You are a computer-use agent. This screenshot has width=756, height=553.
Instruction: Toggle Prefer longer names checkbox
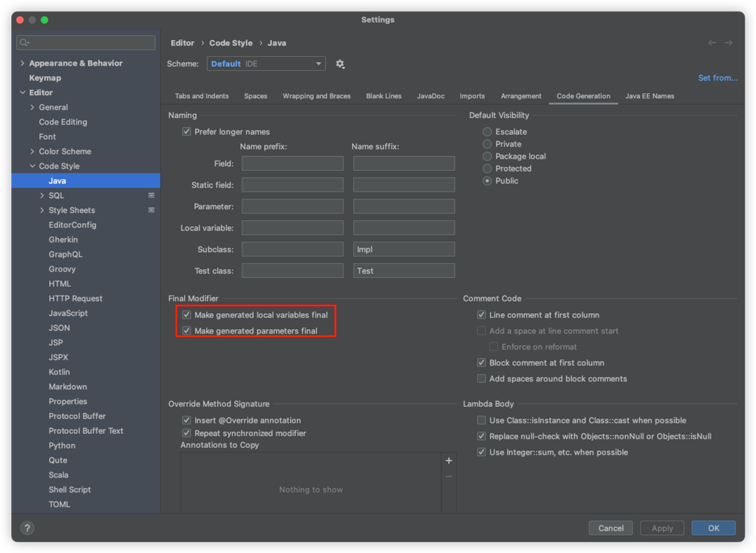tap(186, 132)
